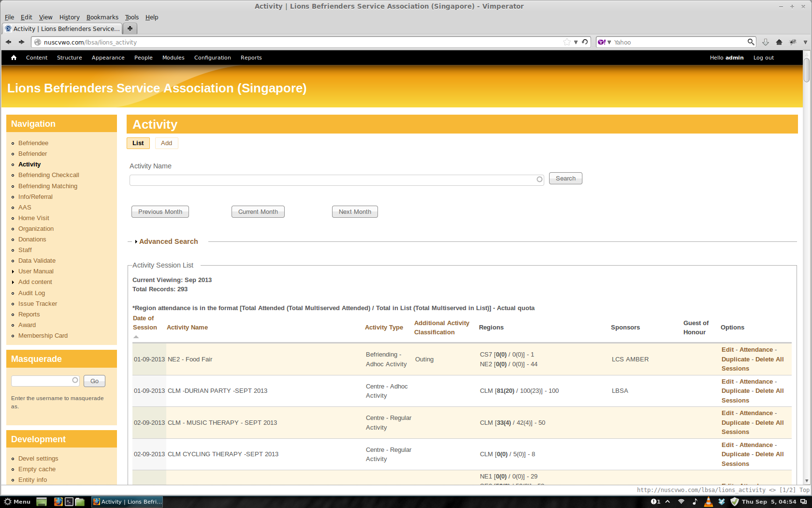Click the music note tray icon

pos(695,502)
